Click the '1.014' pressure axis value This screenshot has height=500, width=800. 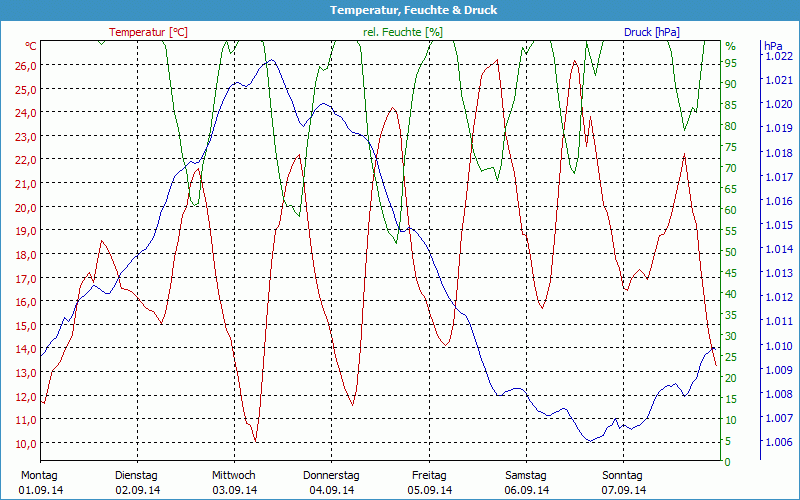(779, 249)
